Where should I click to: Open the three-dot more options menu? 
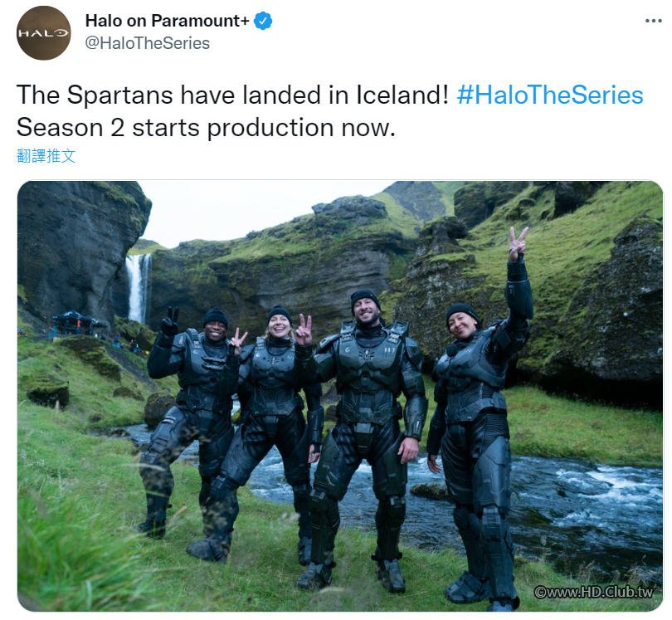tap(654, 21)
